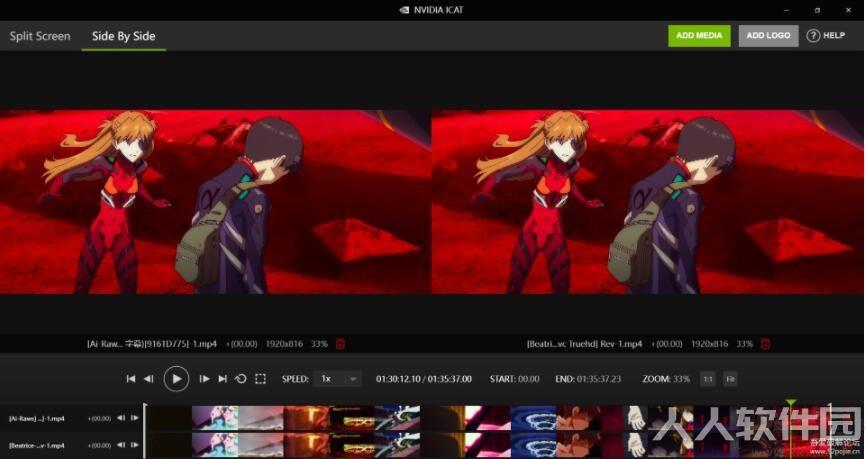This screenshot has width=866, height=459.
Task: Click the 1920x816 resolution under right video
Action: click(710, 344)
